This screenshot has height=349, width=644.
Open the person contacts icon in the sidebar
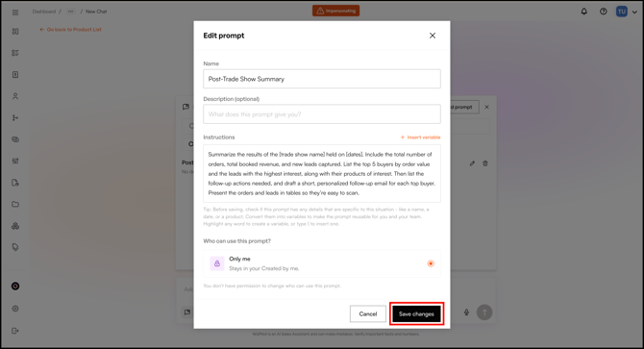coord(15,96)
